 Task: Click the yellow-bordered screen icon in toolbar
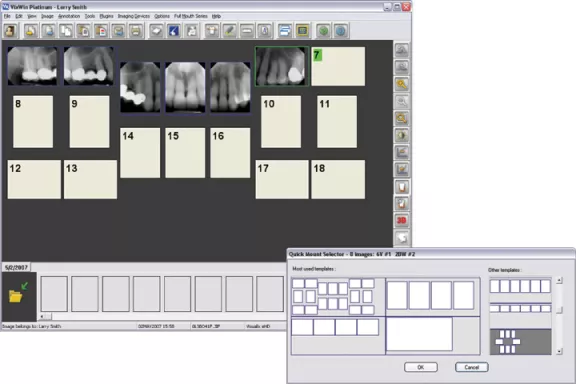pos(302,31)
